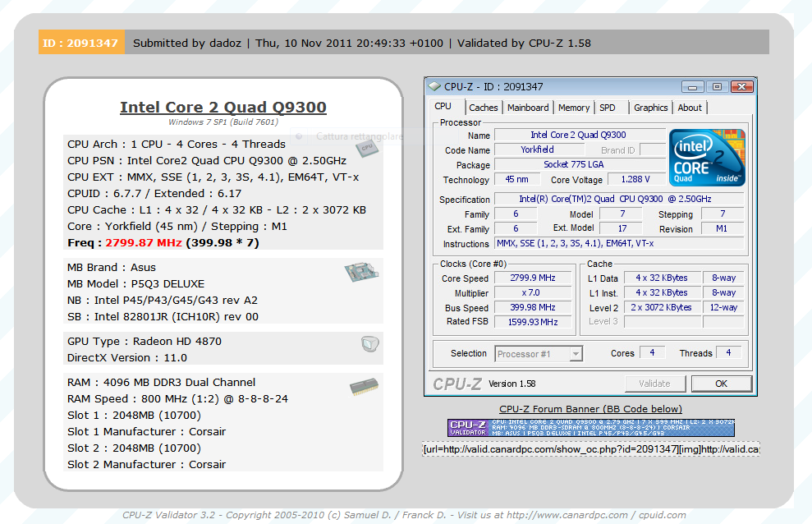
Task: Click the CPU-Z Validator forum banner image
Action: tap(591, 428)
